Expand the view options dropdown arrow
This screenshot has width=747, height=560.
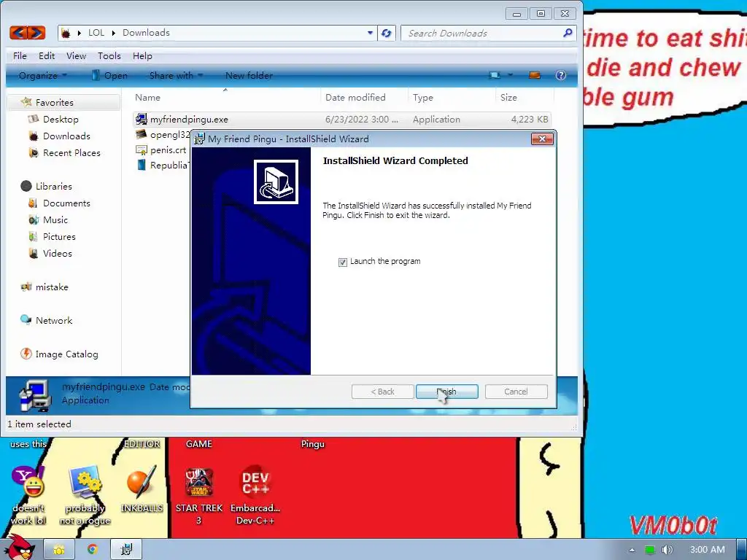click(x=510, y=75)
